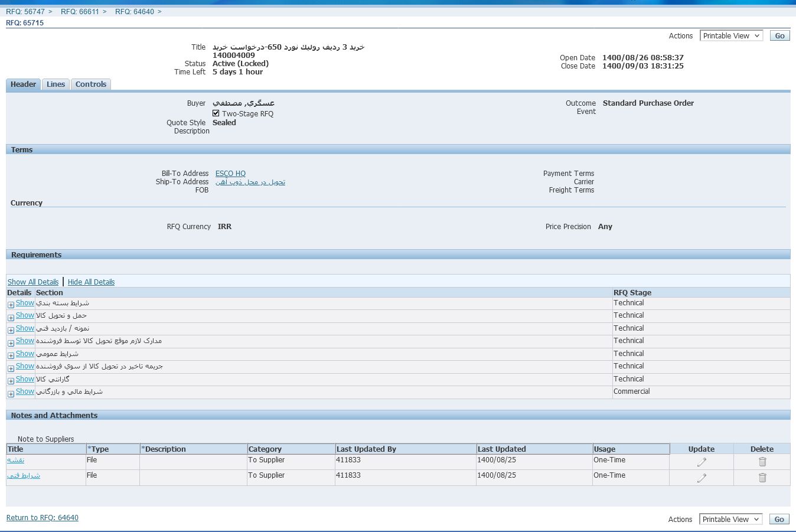The width and height of the screenshot is (796, 532).
Task: Click the 5 days 1 hour time left value
Action: click(x=238, y=72)
